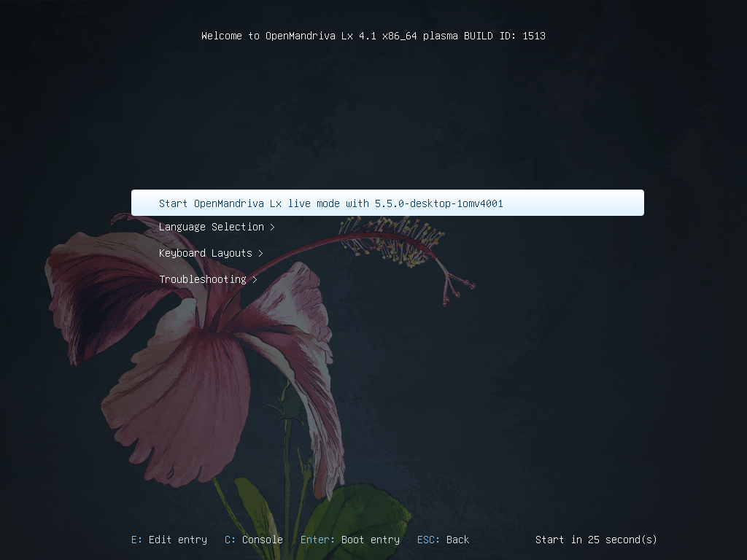Click the 'Enter: Boot entry' hint
This screenshot has width=747, height=560.
[x=350, y=540]
